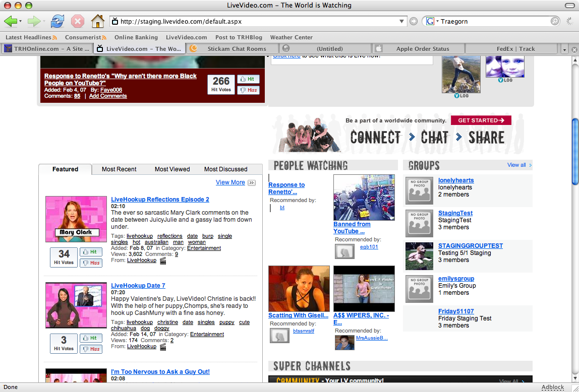The height and width of the screenshot is (392, 579).
Task: Open egb101's avatar placeholder
Action: coord(344,251)
